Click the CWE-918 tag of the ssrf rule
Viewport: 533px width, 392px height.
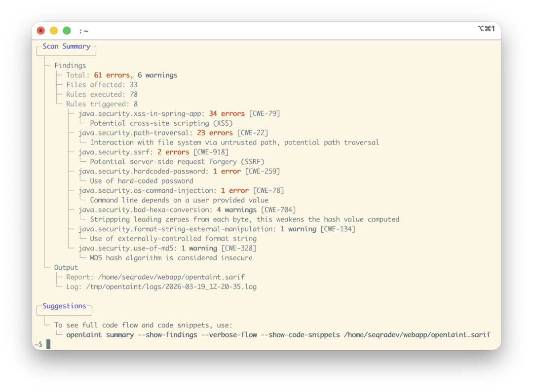click(x=211, y=152)
